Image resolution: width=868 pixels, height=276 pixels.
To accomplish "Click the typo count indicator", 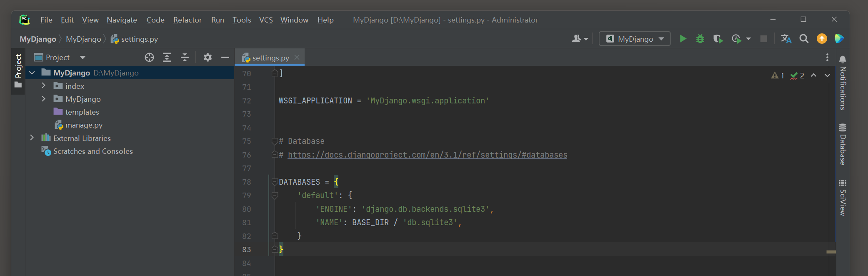I will point(797,75).
